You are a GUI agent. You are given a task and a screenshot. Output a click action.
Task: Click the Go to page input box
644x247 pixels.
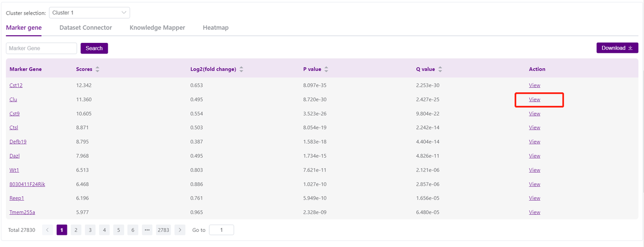tap(221, 230)
